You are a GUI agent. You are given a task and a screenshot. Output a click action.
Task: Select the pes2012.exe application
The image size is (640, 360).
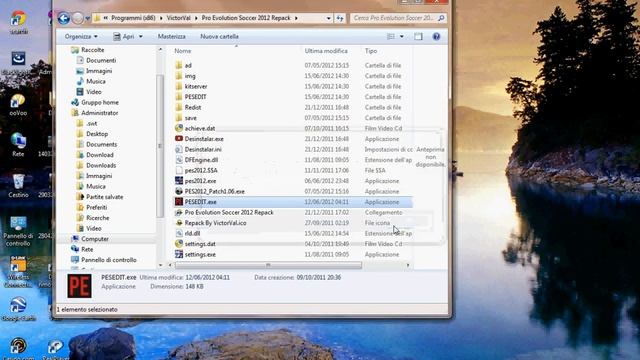200,181
